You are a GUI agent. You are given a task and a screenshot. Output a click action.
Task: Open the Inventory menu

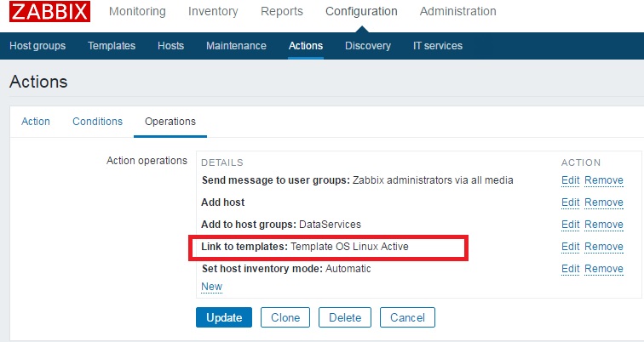pyautogui.click(x=213, y=12)
